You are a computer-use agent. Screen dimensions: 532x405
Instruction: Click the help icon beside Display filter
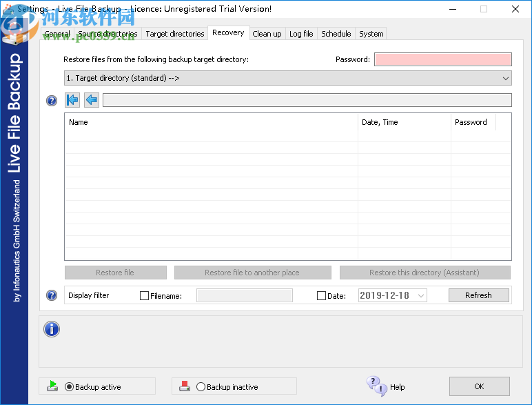[x=52, y=295]
